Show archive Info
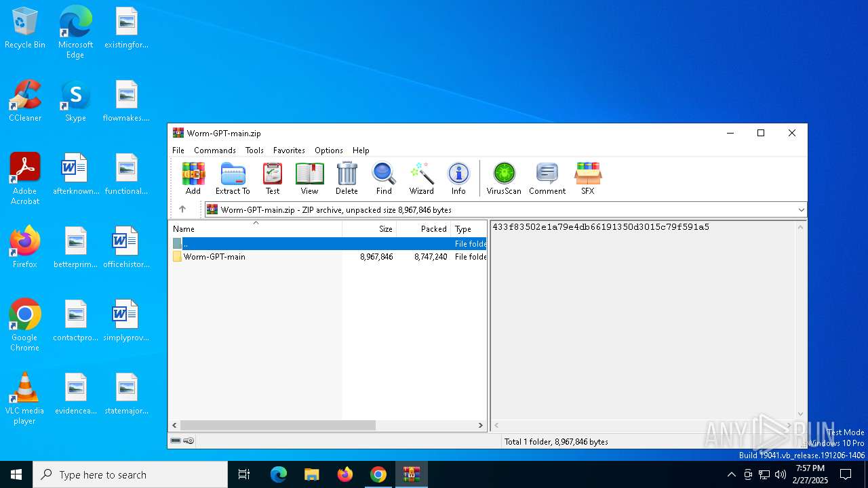The image size is (868, 488). point(458,179)
